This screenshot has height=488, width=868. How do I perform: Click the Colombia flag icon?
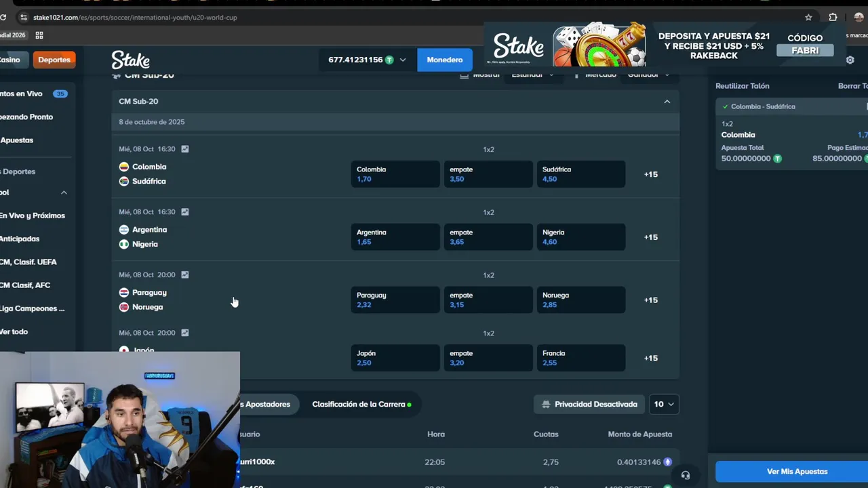click(124, 167)
